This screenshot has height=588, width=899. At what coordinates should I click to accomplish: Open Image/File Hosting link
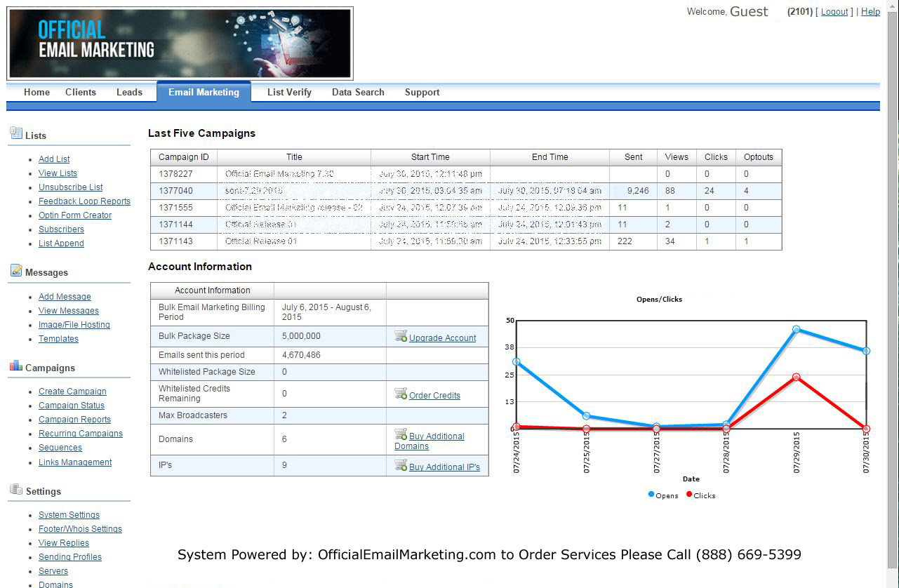tap(74, 325)
